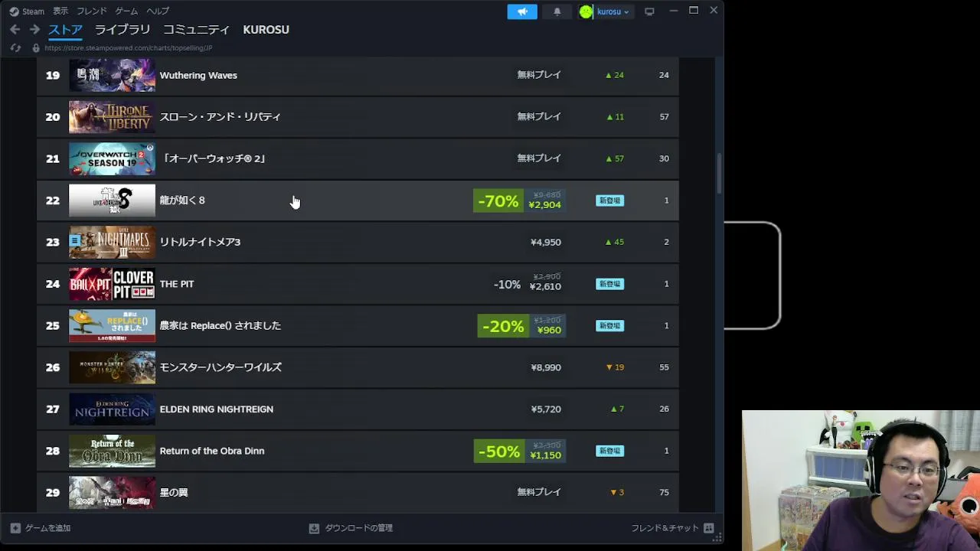Open Wuthering Waves thumbnail
The width and height of the screenshot is (980, 551).
[112, 75]
